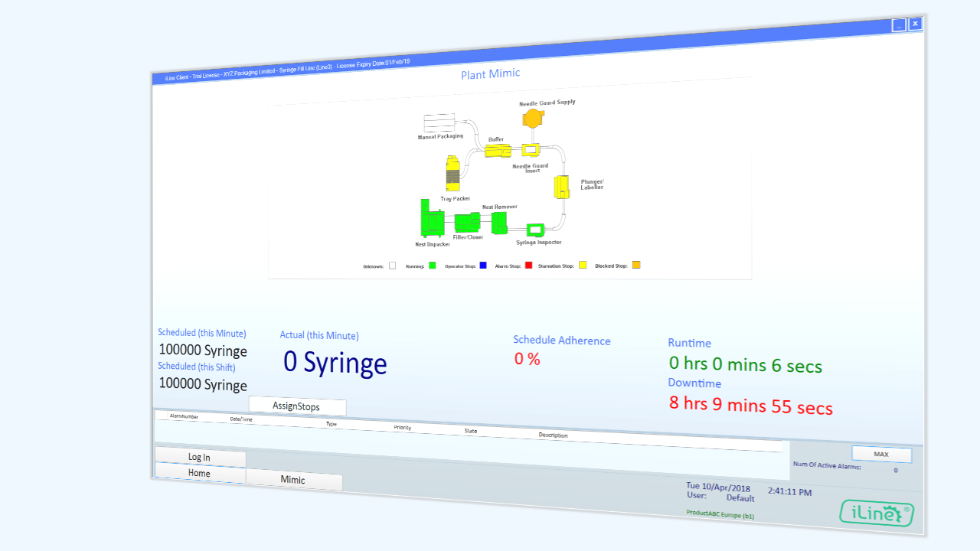Click the orange Blocked Stop legend swatch

(x=635, y=265)
